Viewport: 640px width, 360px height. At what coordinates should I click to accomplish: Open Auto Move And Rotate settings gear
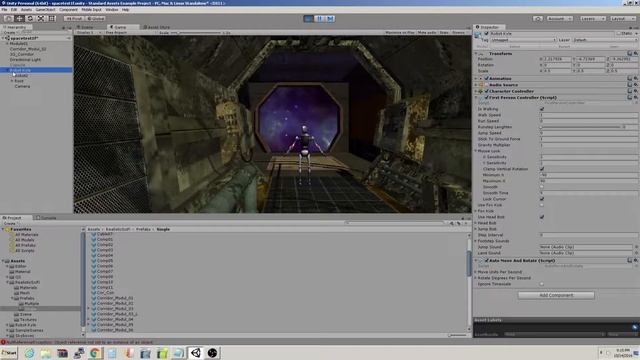point(636,260)
